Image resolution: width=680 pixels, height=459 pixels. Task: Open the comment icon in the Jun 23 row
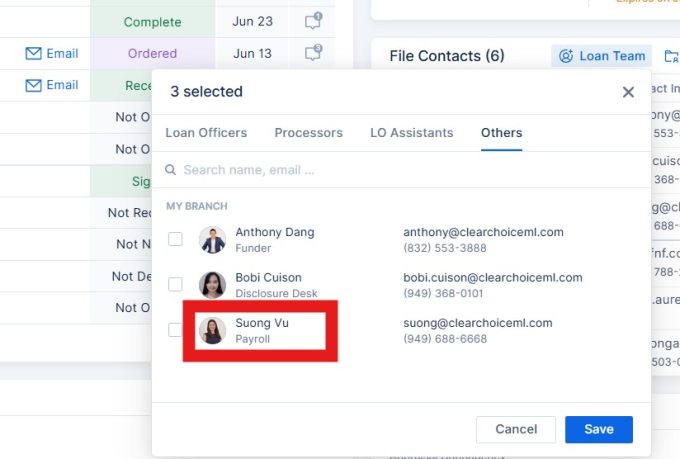[x=313, y=21]
